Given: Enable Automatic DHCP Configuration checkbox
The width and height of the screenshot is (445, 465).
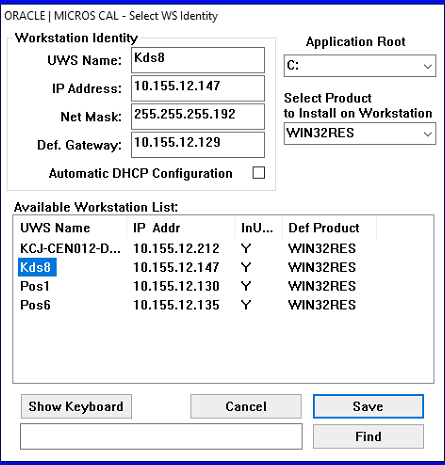Looking at the screenshot, I should pyautogui.click(x=259, y=173).
